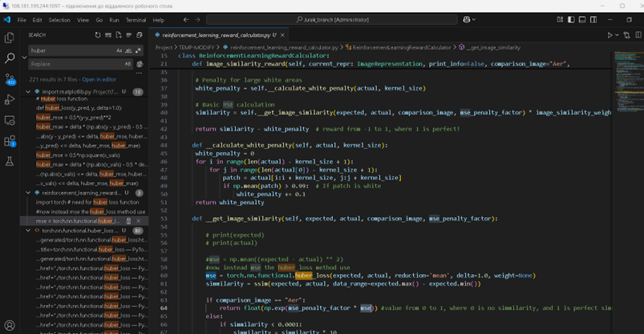Collapse the torch.nn.functional.huber_loss results group
Screen dimensions: 644x334
(x=29, y=231)
